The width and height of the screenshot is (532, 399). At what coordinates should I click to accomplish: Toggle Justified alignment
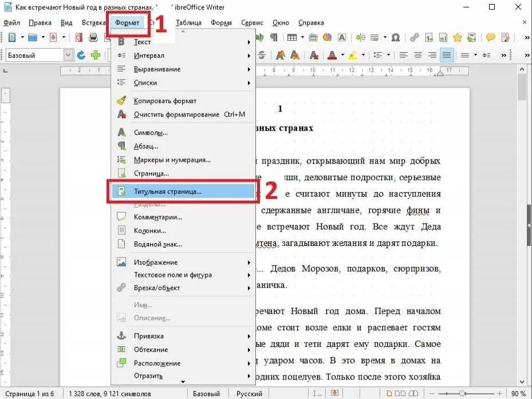(x=447, y=55)
